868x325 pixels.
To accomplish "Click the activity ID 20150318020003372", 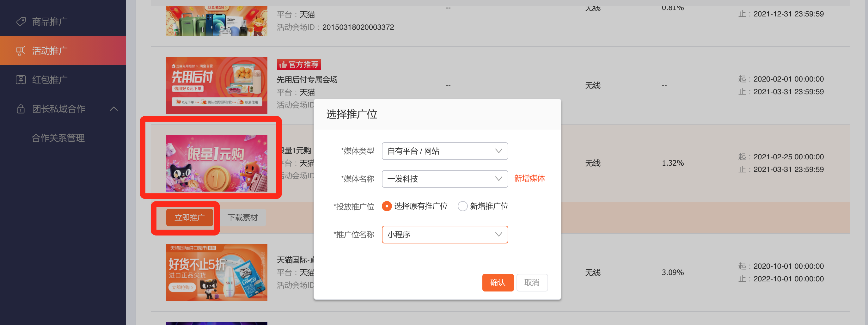I will [x=358, y=27].
